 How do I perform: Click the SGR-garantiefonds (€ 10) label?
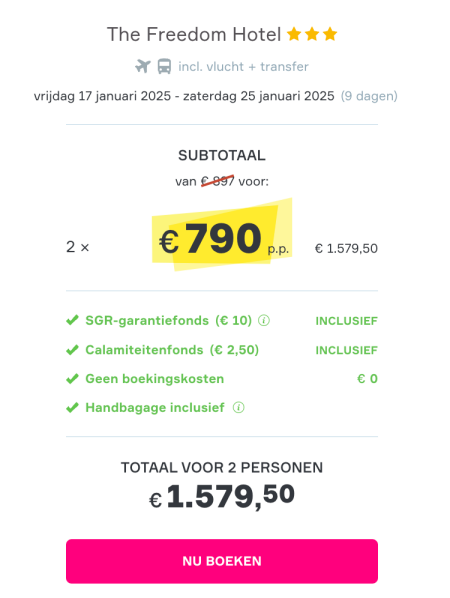point(169,320)
